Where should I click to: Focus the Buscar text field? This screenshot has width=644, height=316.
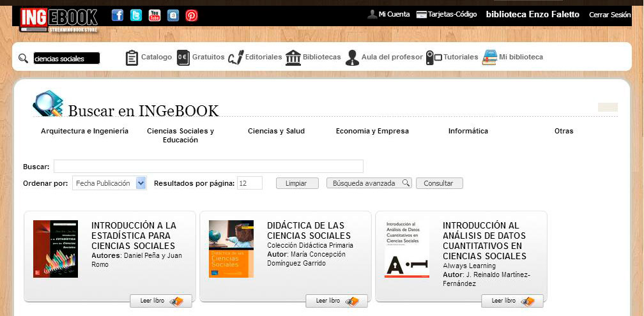point(208,166)
